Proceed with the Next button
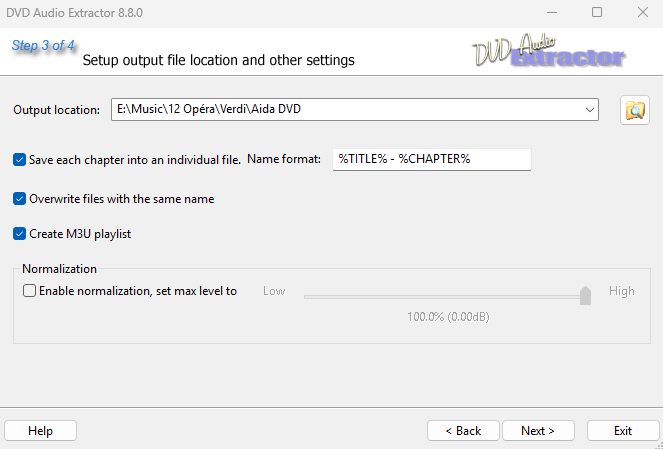Image resolution: width=663 pixels, height=449 pixels. coord(538,431)
